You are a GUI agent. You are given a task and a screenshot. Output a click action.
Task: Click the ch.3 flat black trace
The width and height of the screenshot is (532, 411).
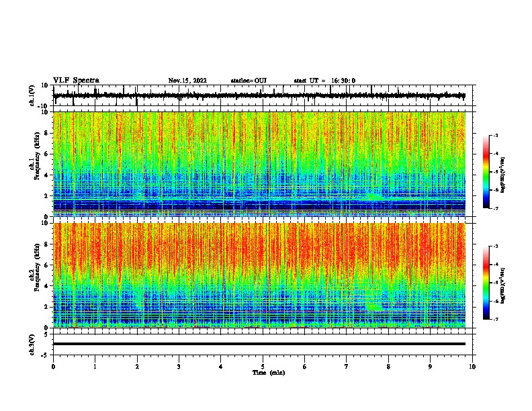(x=259, y=344)
